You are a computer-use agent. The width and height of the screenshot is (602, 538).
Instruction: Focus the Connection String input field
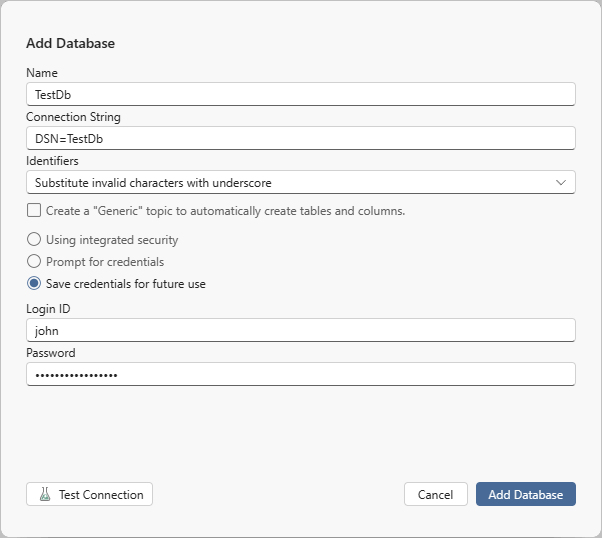301,138
